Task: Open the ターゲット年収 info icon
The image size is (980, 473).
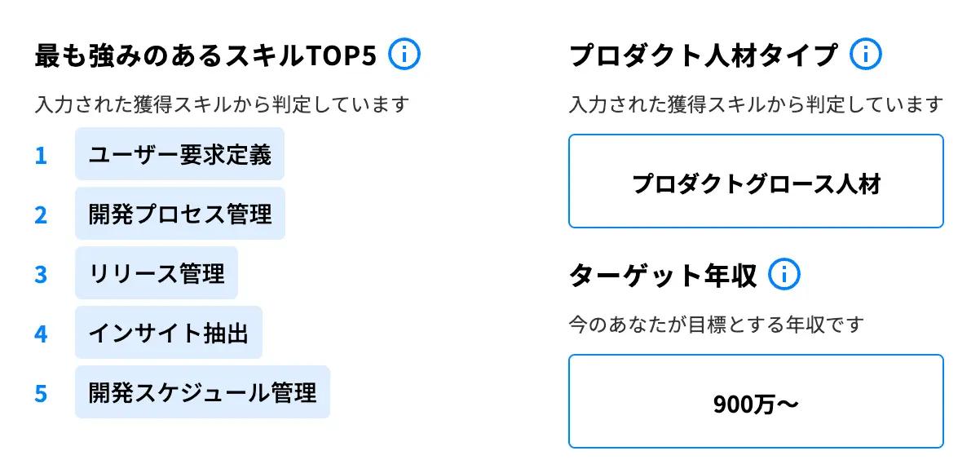Action: [784, 275]
